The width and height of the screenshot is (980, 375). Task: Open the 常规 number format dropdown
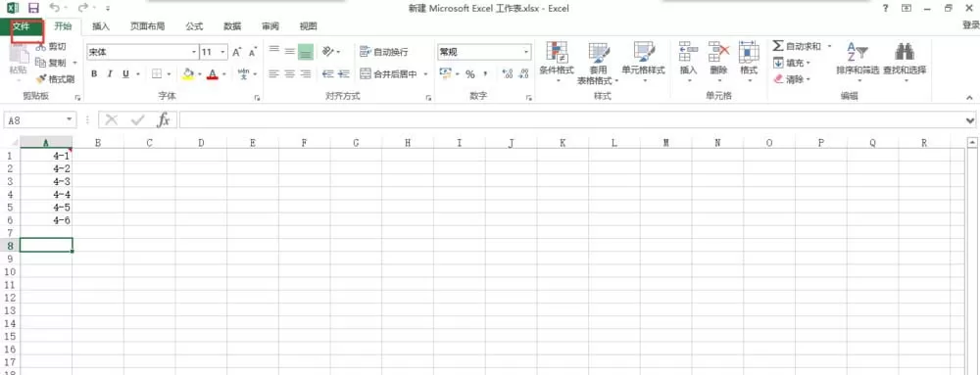526,52
